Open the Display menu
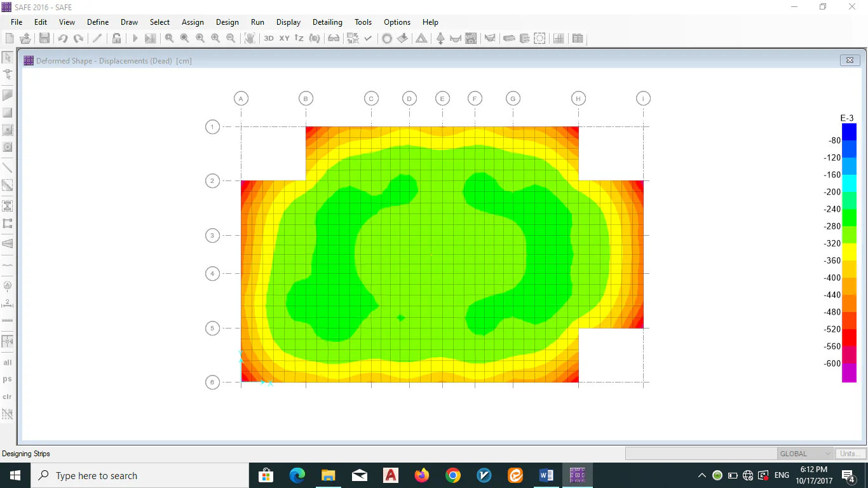This screenshot has width=868, height=488. (x=288, y=22)
